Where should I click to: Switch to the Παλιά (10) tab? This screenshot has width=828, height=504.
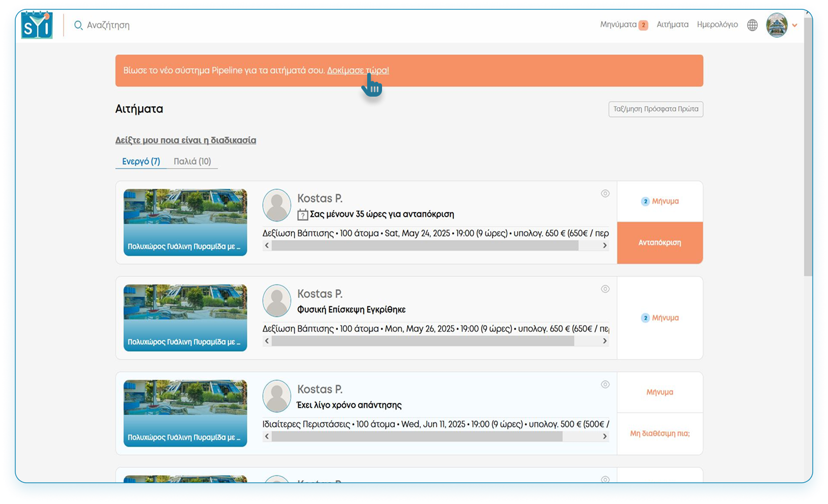192,162
